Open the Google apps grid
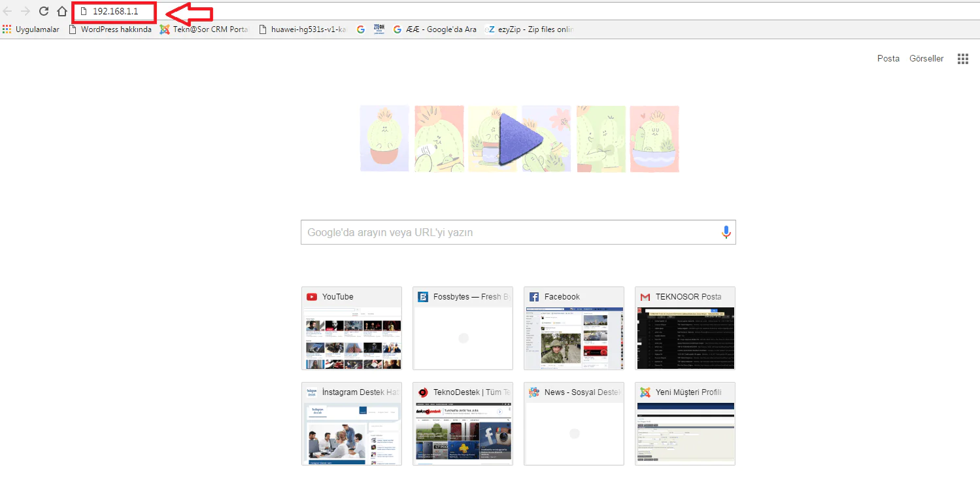The image size is (980, 499). (963, 59)
